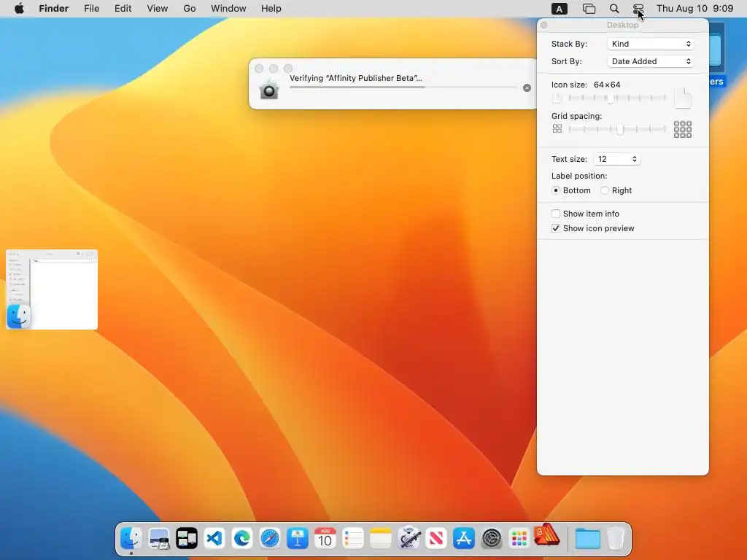
Task: Open the Stack By dropdown
Action: tap(651, 44)
